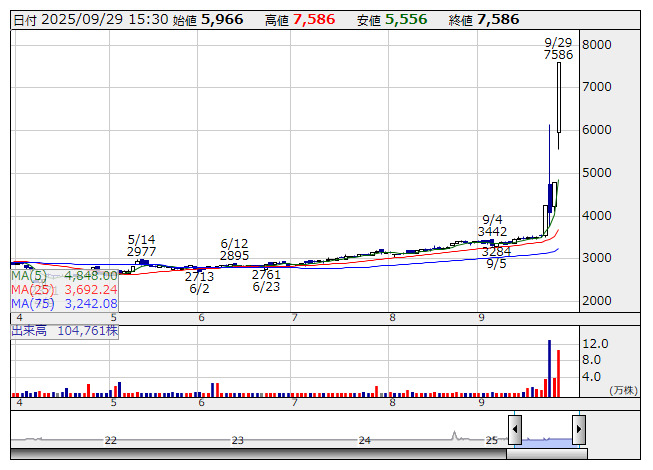Click the left range handle arrow in navigator
Screen dimensions: 653x470
pyautogui.click(x=515, y=430)
